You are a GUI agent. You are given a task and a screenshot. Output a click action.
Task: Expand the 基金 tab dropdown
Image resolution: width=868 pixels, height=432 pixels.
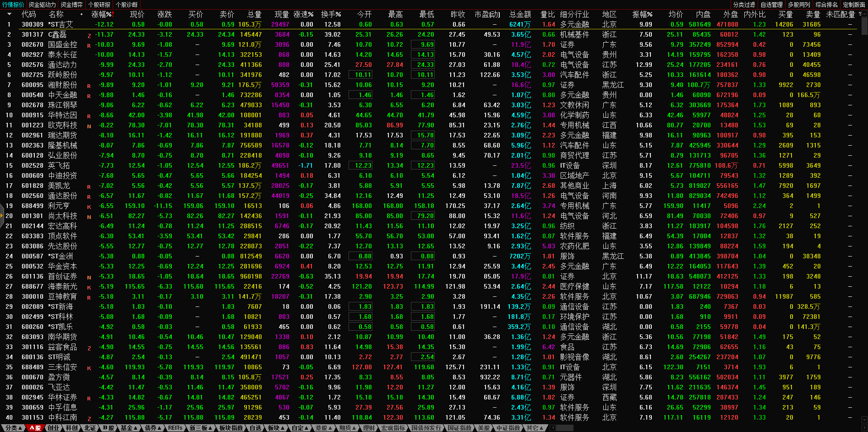tap(129, 428)
